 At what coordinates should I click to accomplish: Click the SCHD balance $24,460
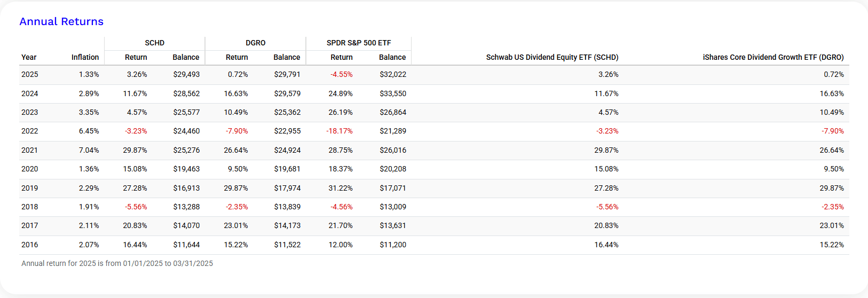pos(186,131)
